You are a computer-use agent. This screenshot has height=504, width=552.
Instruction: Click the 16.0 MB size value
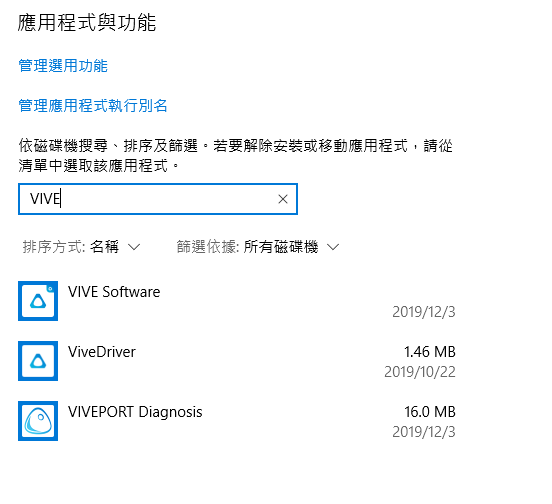click(x=429, y=412)
